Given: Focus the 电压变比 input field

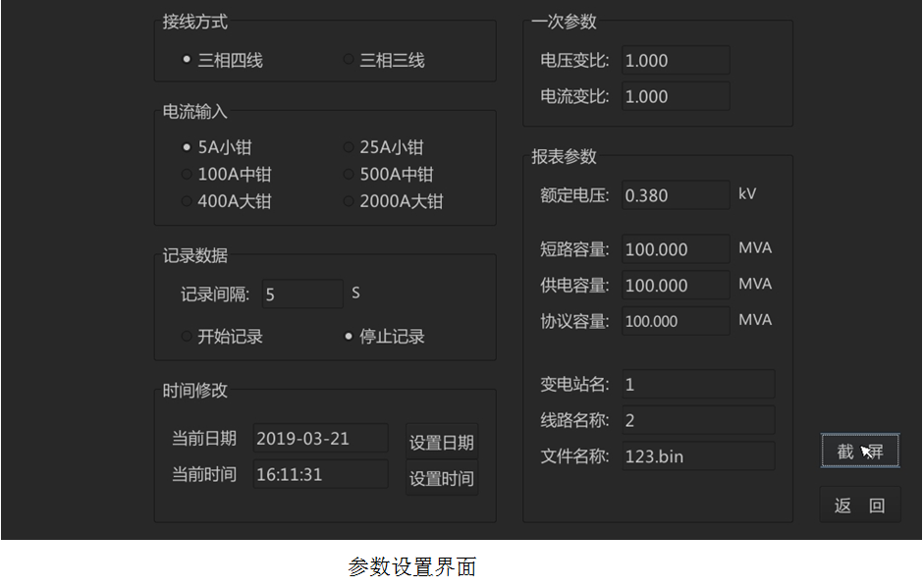Looking at the screenshot, I should (x=676, y=60).
